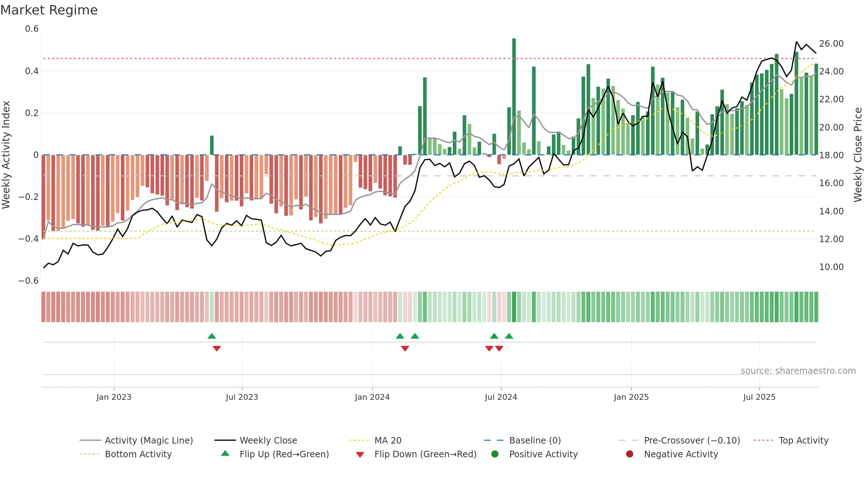
Task: Click the 26.00 price axis value
Action: click(x=831, y=44)
